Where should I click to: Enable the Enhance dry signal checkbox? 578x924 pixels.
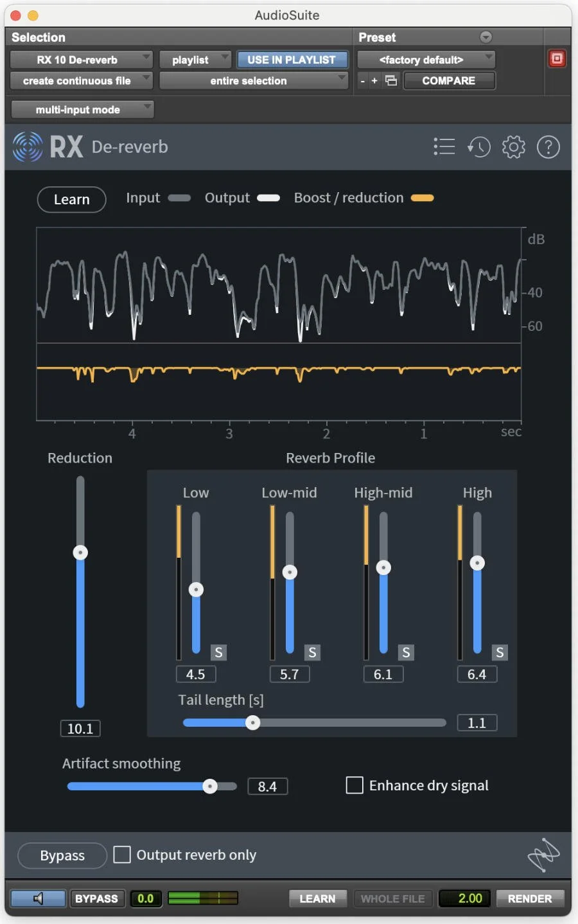coord(355,785)
